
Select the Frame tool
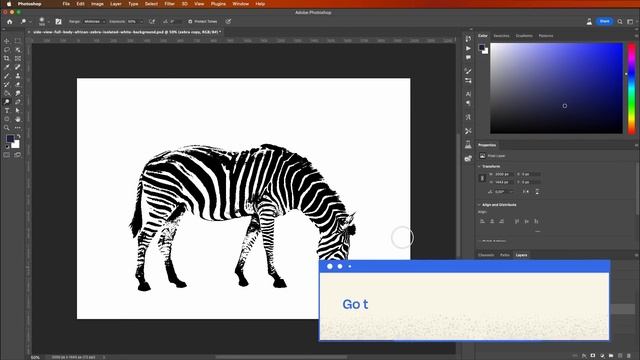[18, 58]
